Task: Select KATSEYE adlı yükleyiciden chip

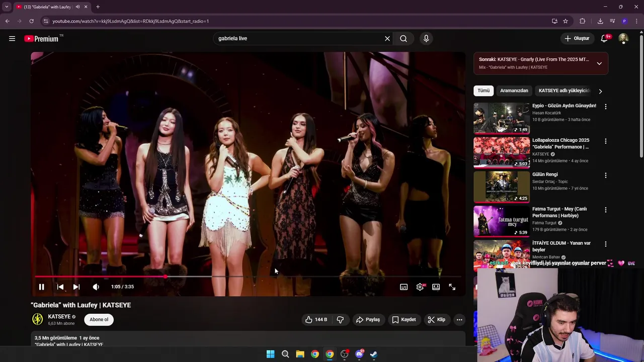Action: [563, 90]
